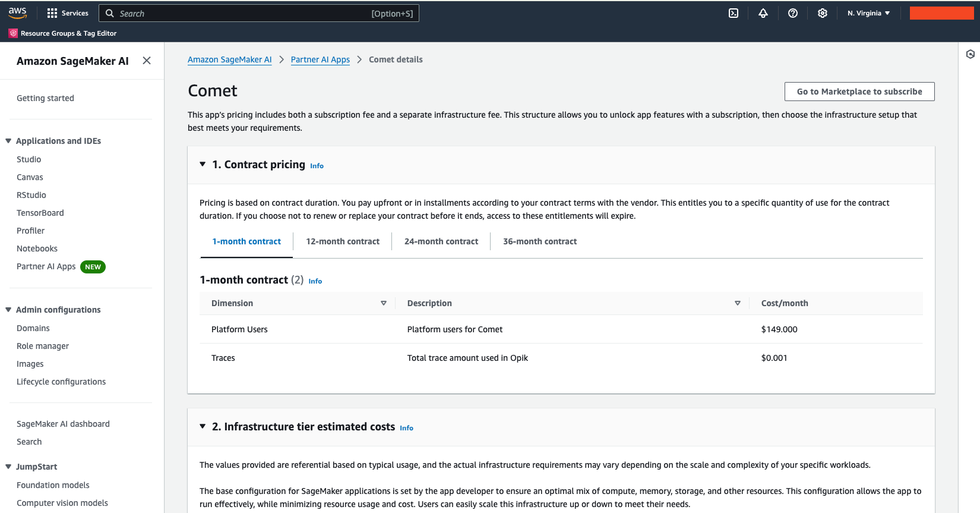Click 'Platform users for Comet' description
Screen dimensions: 980x513
(x=454, y=329)
